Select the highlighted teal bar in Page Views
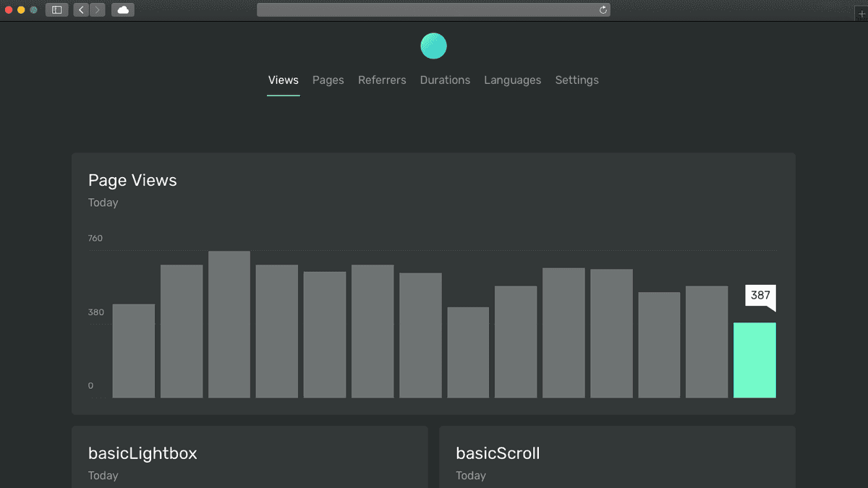Image resolution: width=868 pixels, height=488 pixels. (x=754, y=360)
